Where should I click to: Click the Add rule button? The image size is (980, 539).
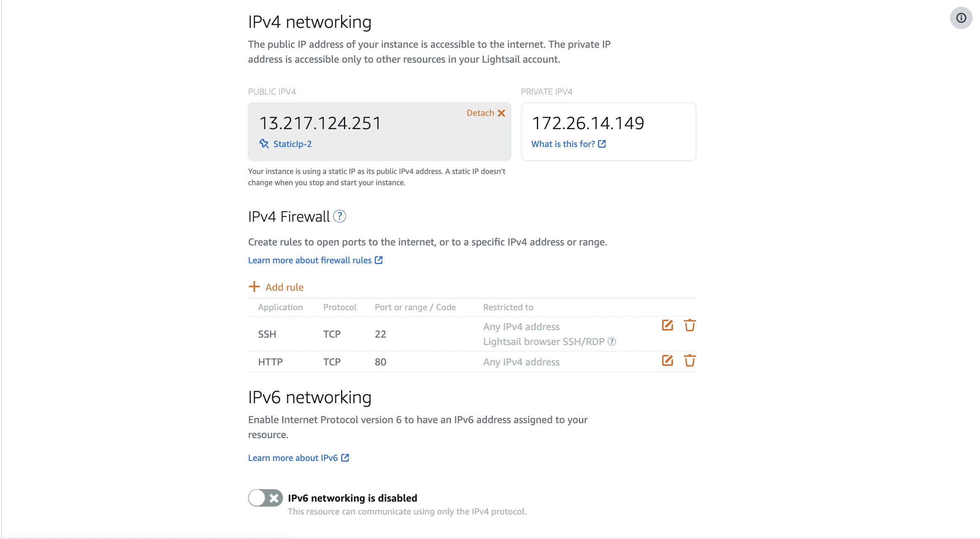(276, 287)
